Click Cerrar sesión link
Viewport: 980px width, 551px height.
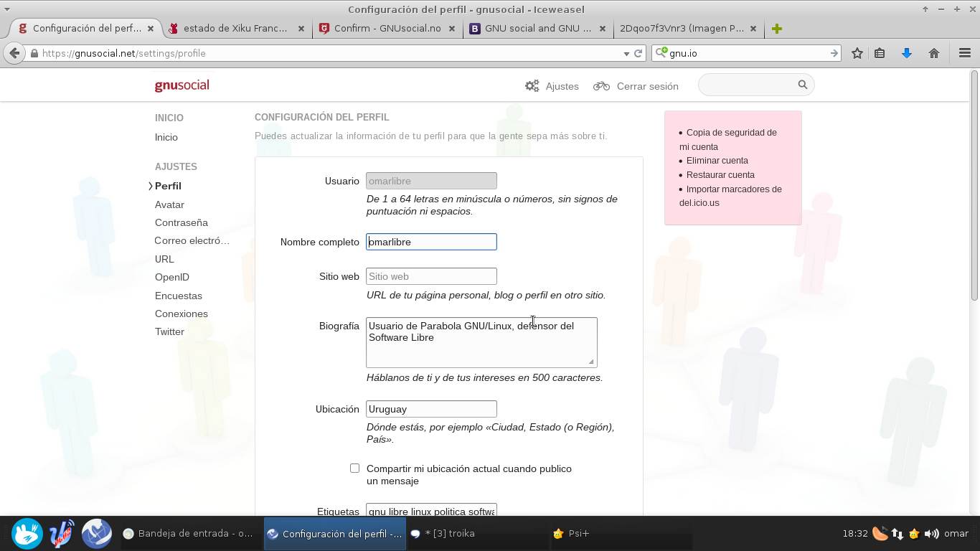pyautogui.click(x=647, y=86)
